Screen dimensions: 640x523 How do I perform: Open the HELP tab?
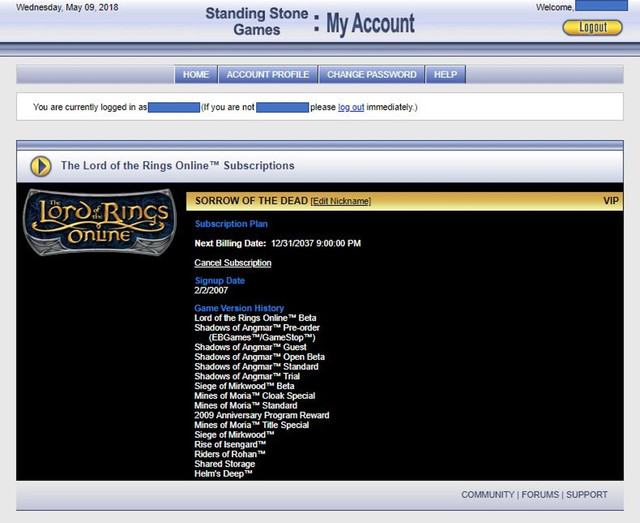pyautogui.click(x=446, y=74)
